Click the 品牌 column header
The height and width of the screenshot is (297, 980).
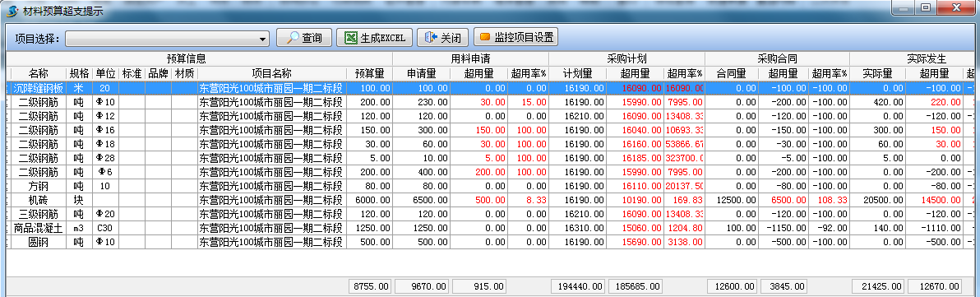(158, 74)
